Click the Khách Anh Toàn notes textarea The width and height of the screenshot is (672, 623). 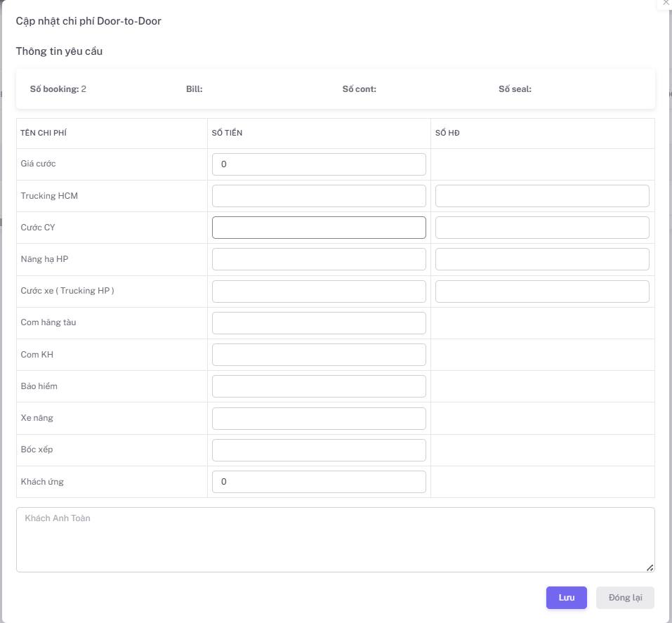335,539
